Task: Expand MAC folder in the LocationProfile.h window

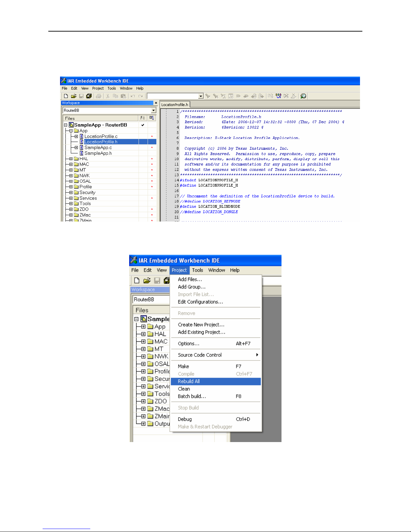Action: coord(71,164)
